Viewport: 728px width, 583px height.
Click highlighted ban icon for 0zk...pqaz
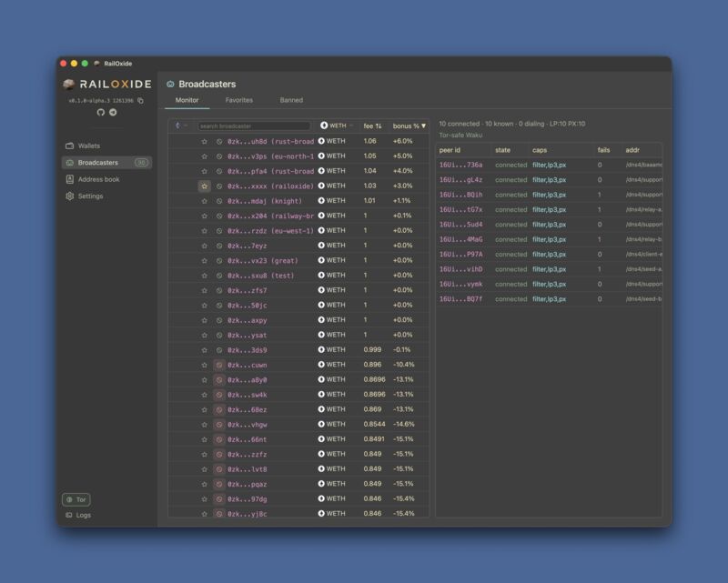pyautogui.click(x=219, y=484)
